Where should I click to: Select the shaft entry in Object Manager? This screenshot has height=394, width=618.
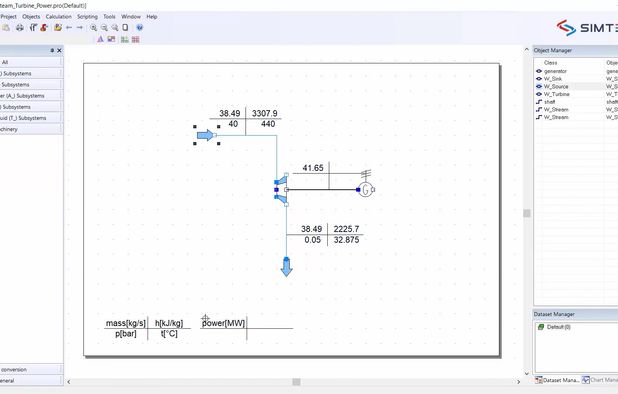point(549,102)
